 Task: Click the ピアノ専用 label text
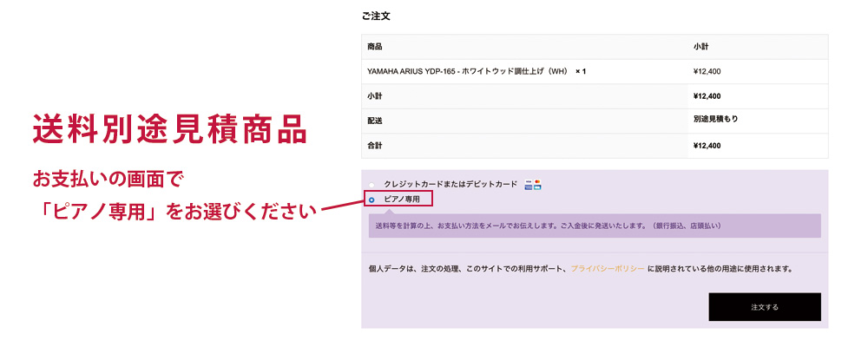click(x=402, y=200)
